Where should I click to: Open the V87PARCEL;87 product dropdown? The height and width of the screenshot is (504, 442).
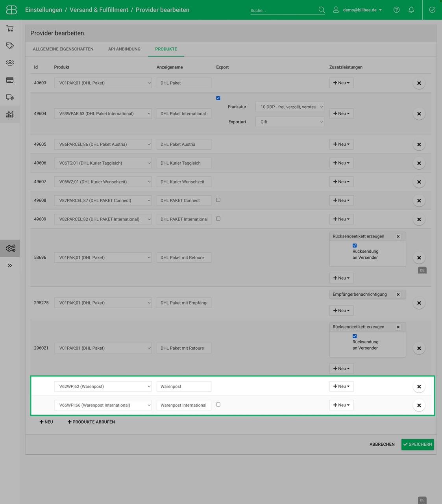[103, 200]
